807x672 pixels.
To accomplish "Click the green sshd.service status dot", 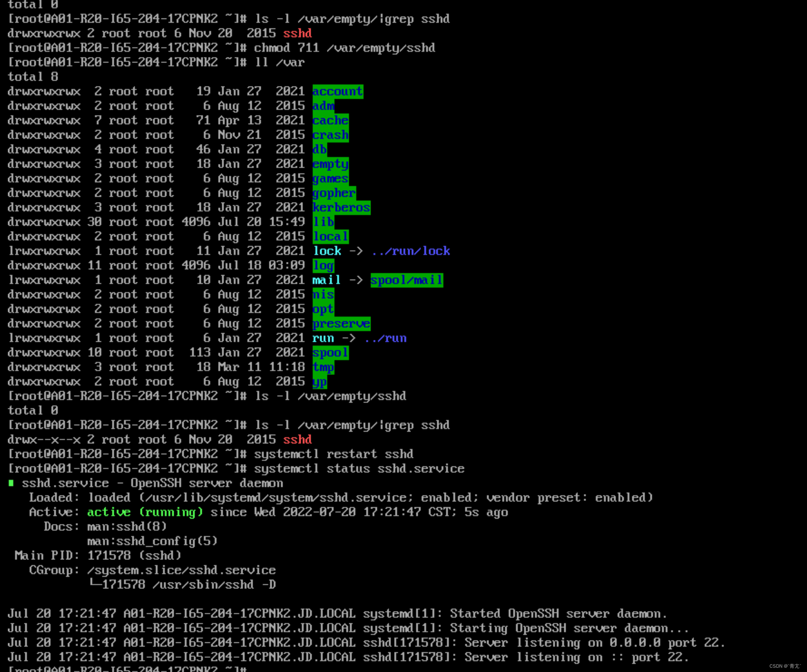I will pos(11,483).
